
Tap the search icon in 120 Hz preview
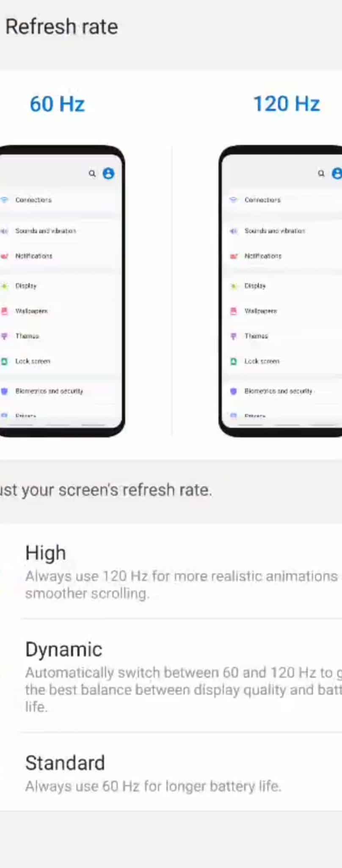[x=321, y=173]
